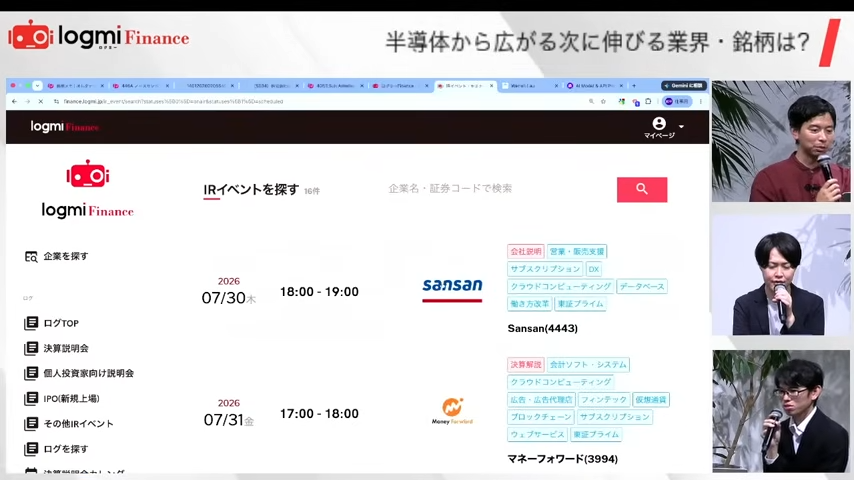Select the データベース tag
This screenshot has width=854, height=480.
pos(642,286)
